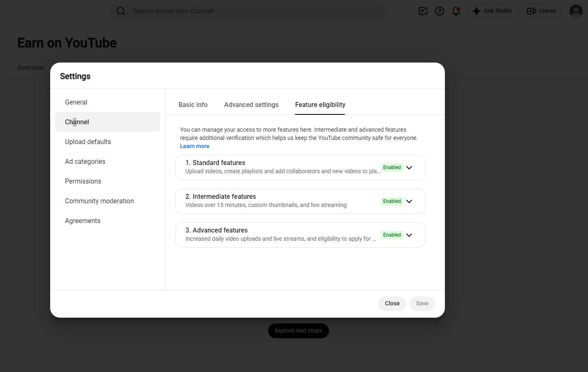Click the Save button
The height and width of the screenshot is (372, 588).
point(422,303)
